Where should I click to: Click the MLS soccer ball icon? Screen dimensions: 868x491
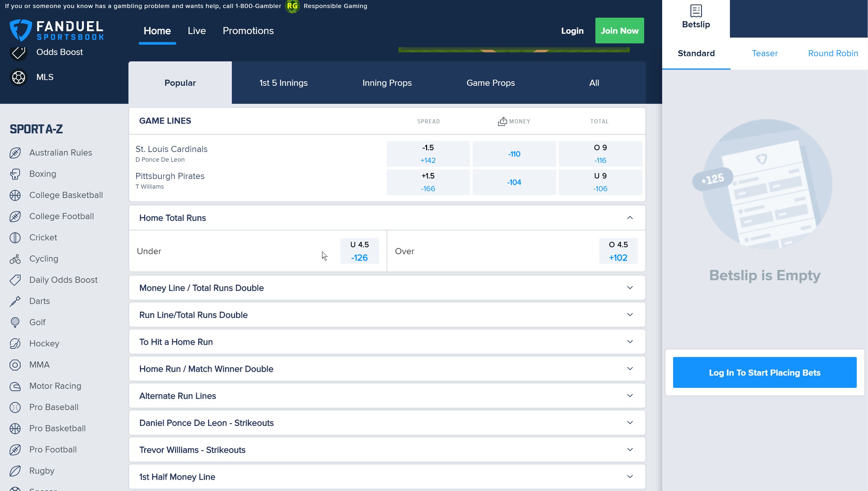click(x=19, y=77)
